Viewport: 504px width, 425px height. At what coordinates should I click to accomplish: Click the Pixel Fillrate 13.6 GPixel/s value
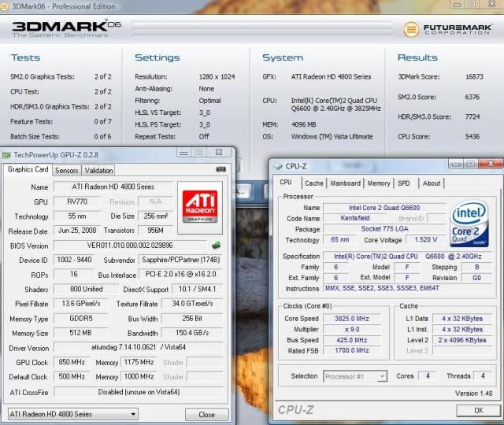(80, 304)
